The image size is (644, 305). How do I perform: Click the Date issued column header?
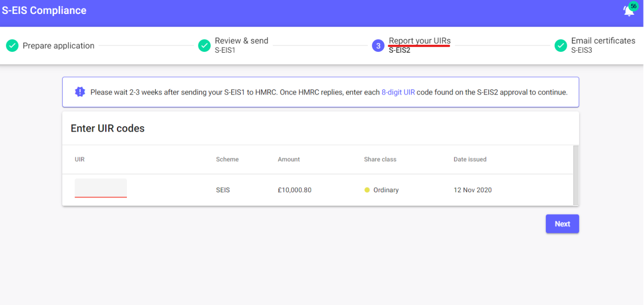[x=470, y=159]
